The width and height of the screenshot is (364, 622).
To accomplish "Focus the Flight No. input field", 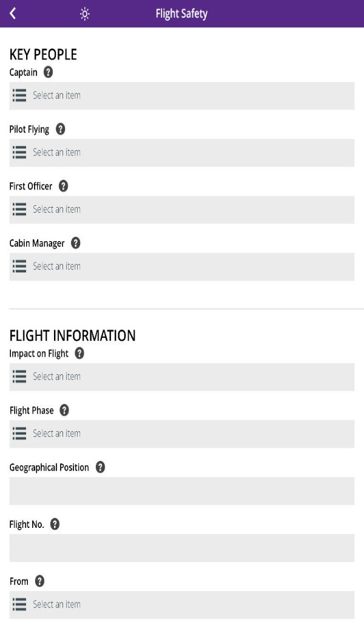I will point(182,548).
